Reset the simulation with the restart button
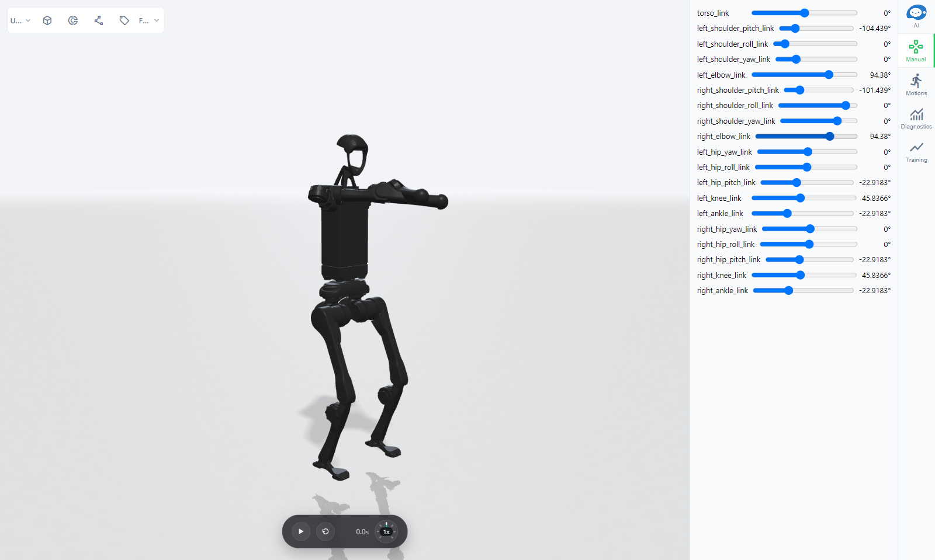The image size is (935, 560). click(325, 531)
